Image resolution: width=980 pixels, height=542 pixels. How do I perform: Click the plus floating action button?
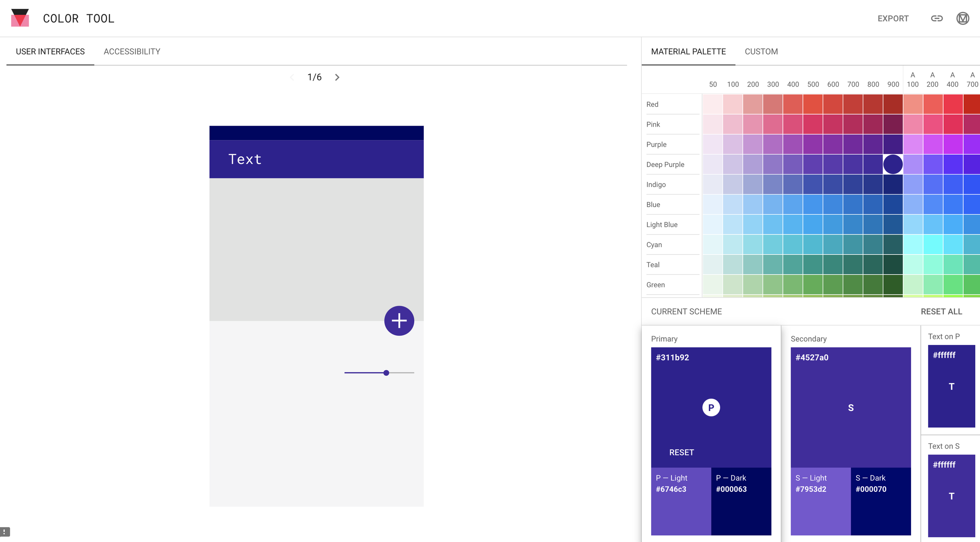[x=399, y=320]
